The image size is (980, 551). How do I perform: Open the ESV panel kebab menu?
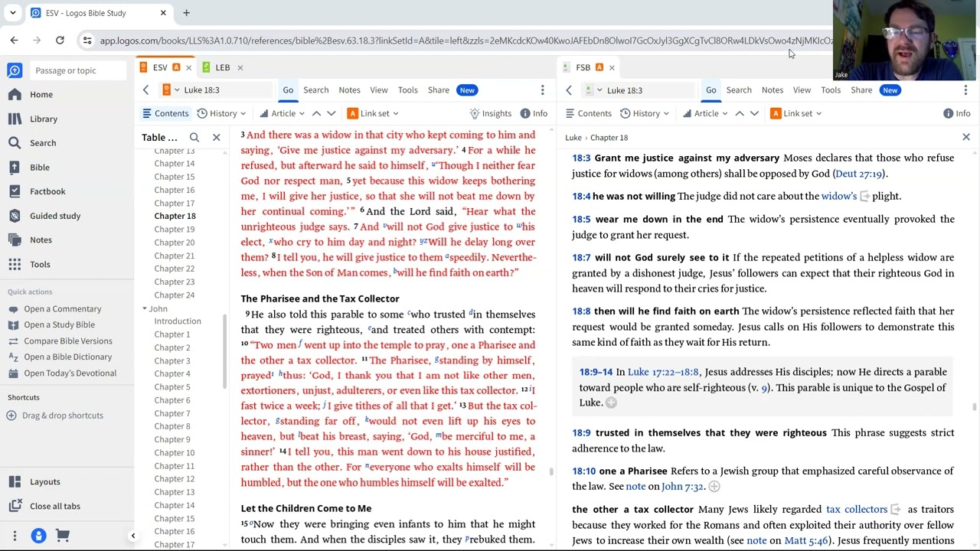(x=542, y=90)
